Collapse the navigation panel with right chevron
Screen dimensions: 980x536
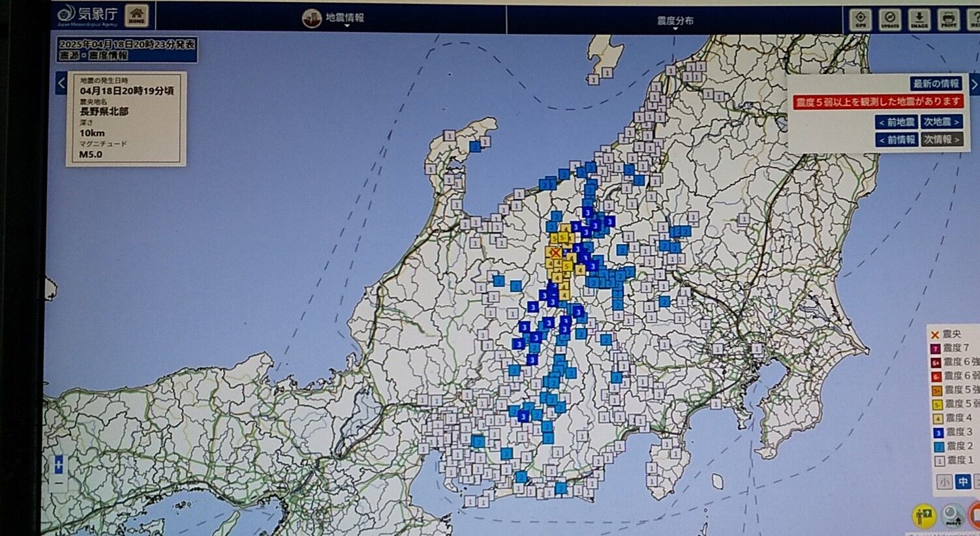coord(973,85)
